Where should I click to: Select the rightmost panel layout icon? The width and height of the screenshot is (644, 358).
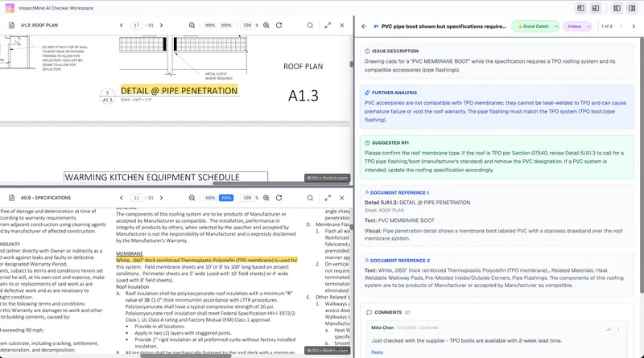click(632, 8)
